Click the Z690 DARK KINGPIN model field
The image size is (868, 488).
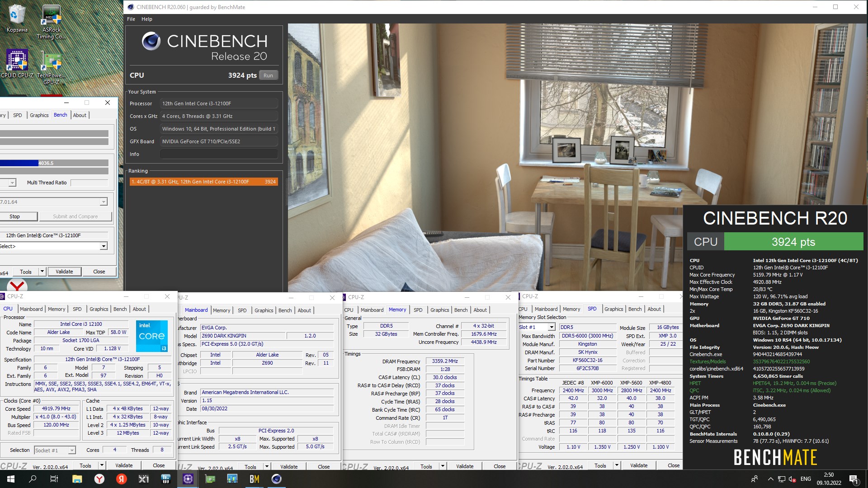click(x=243, y=336)
